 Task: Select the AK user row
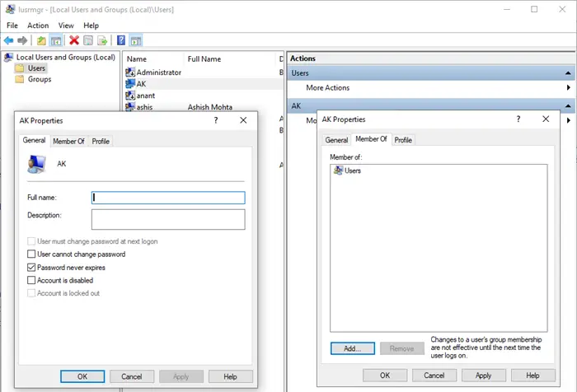(204, 84)
